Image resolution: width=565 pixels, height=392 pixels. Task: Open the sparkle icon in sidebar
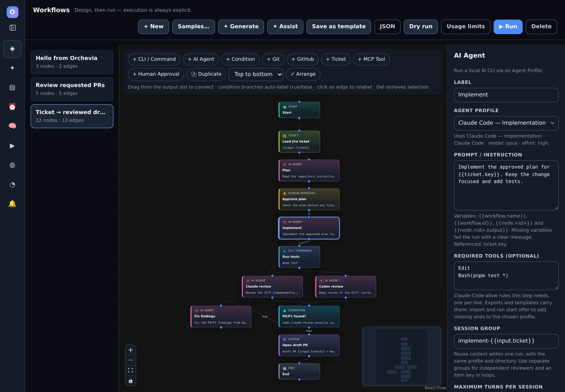pyautogui.click(x=12, y=68)
